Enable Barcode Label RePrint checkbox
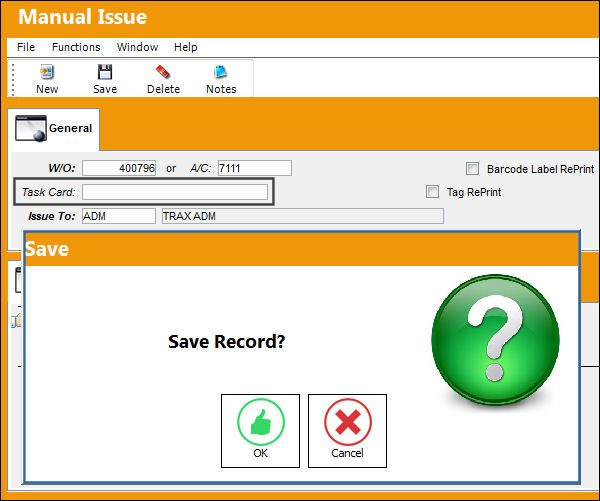The height and width of the screenshot is (501, 600). [472, 168]
